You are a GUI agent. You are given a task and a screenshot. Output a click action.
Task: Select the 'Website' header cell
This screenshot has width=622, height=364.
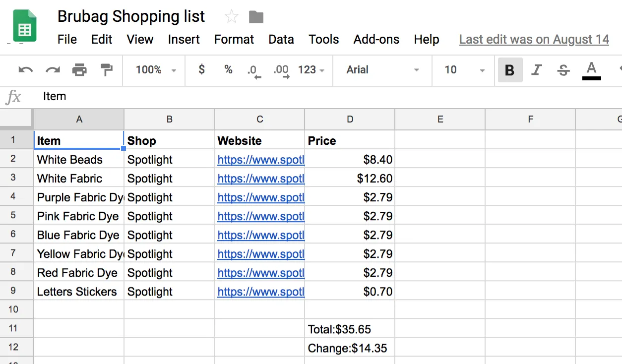259,140
